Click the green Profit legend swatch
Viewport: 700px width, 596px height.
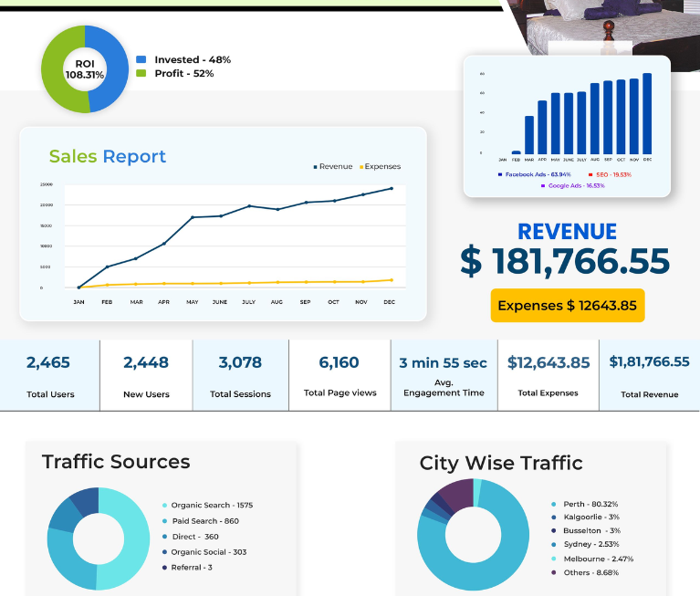point(141,73)
